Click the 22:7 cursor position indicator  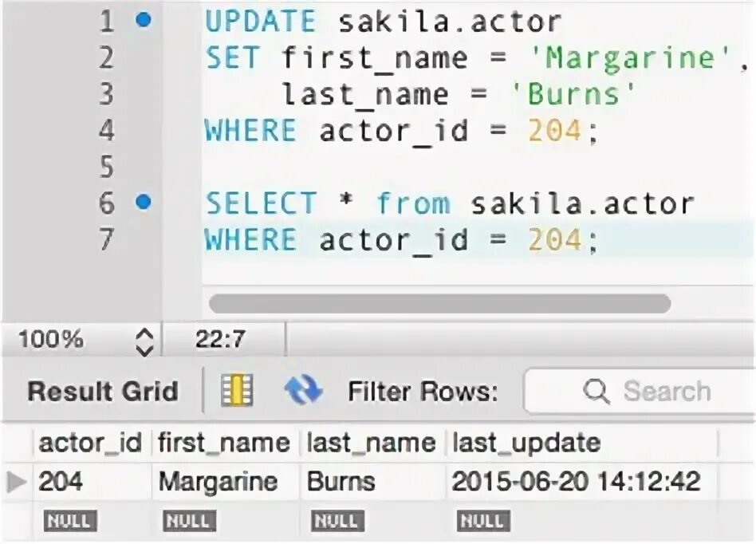(221, 339)
